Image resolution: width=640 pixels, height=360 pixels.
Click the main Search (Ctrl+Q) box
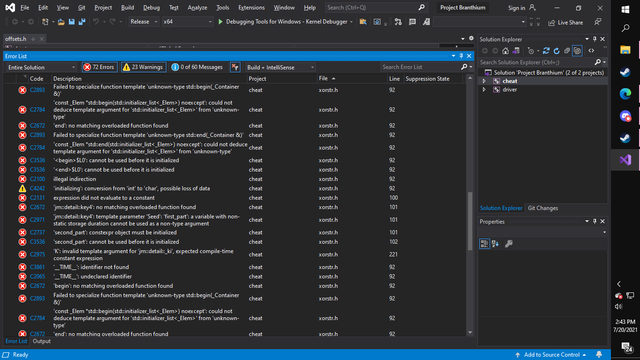376,7
